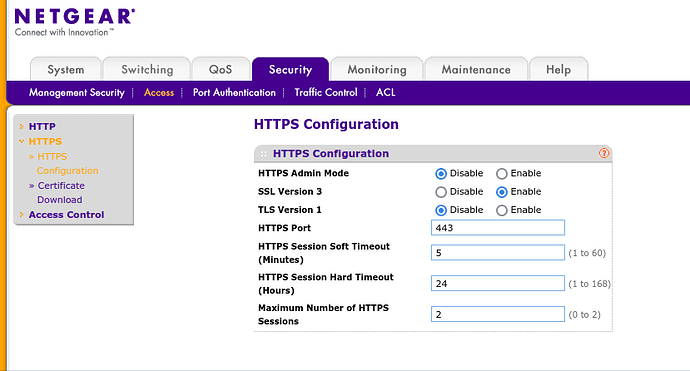Image resolution: width=690 pixels, height=371 pixels.
Task: Click the "HTTPS Port" label
Action: point(284,228)
